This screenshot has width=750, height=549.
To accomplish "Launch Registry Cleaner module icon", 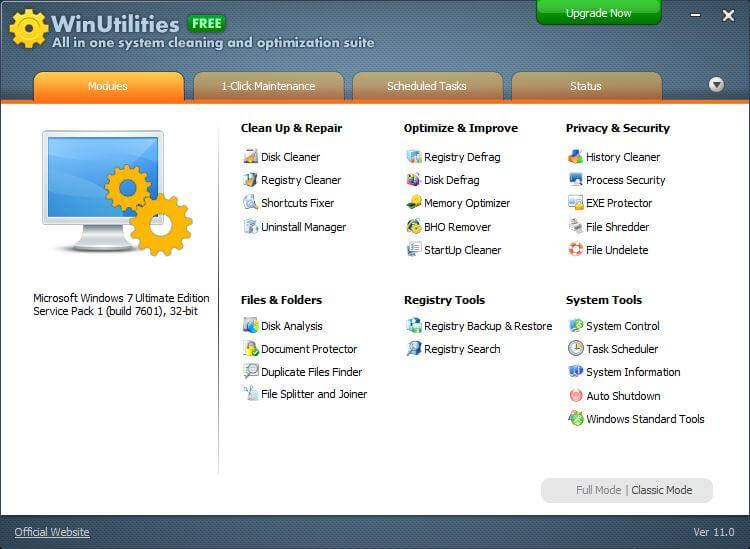I will [250, 180].
